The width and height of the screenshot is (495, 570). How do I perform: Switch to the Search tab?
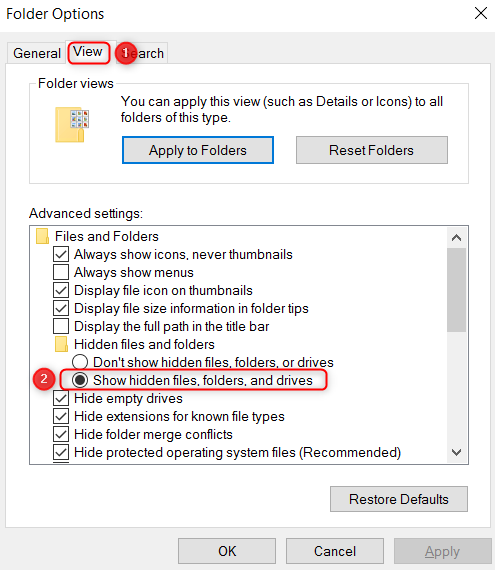[142, 53]
